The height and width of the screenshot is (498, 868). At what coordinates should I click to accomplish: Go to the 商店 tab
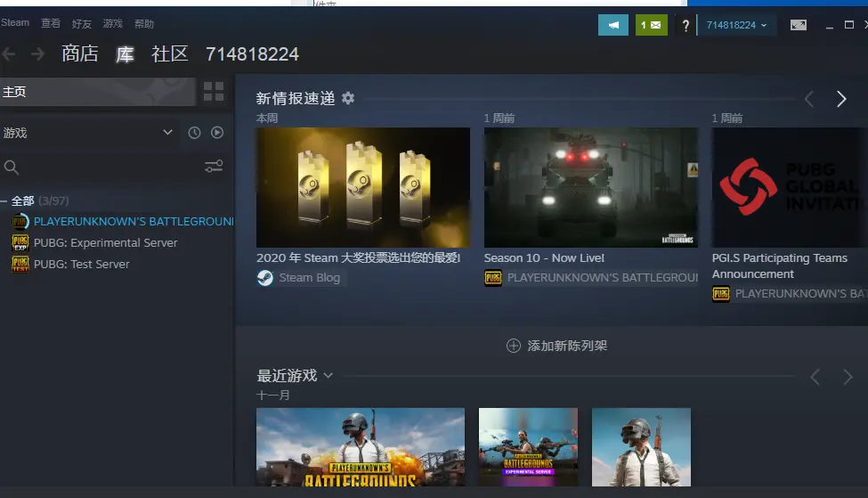click(80, 53)
